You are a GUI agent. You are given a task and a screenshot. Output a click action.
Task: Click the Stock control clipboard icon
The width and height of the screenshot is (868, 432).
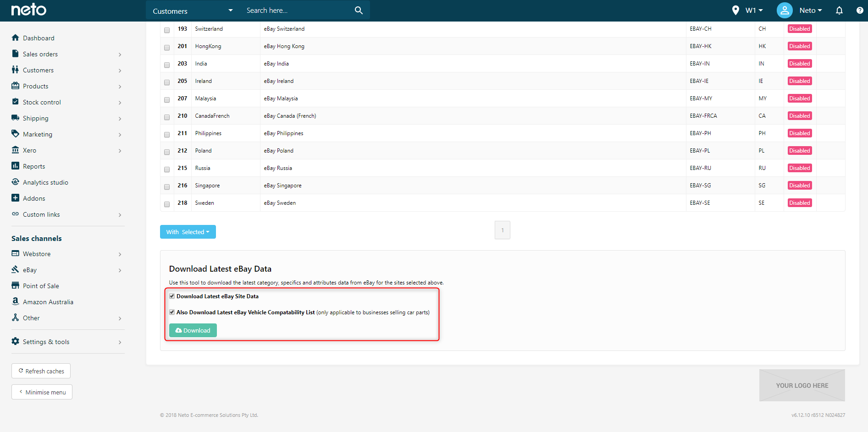[15, 102]
